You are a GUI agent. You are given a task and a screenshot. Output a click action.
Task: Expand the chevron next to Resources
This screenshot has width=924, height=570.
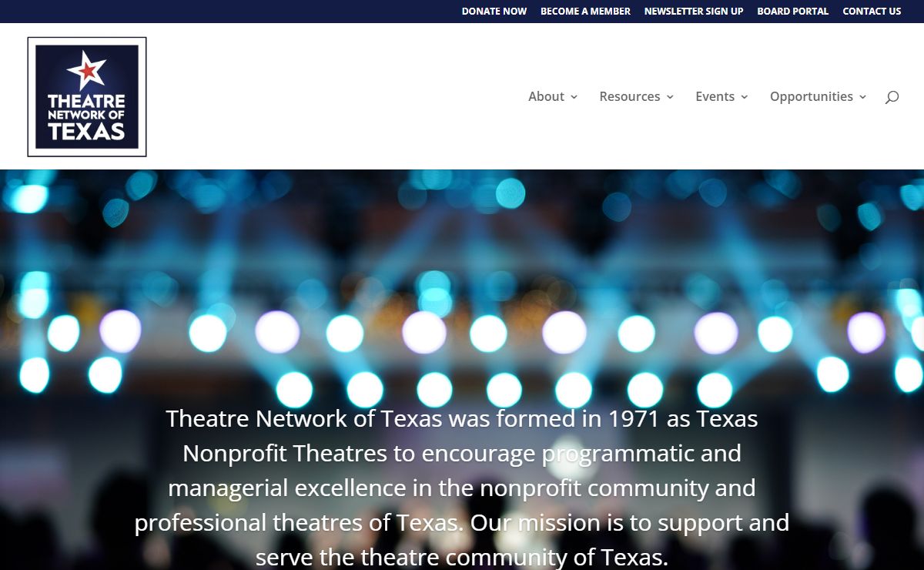point(670,97)
